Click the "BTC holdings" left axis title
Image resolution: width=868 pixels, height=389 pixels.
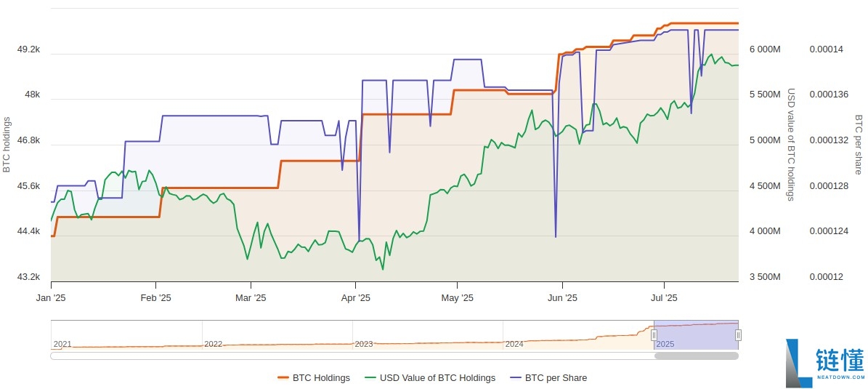7,144
